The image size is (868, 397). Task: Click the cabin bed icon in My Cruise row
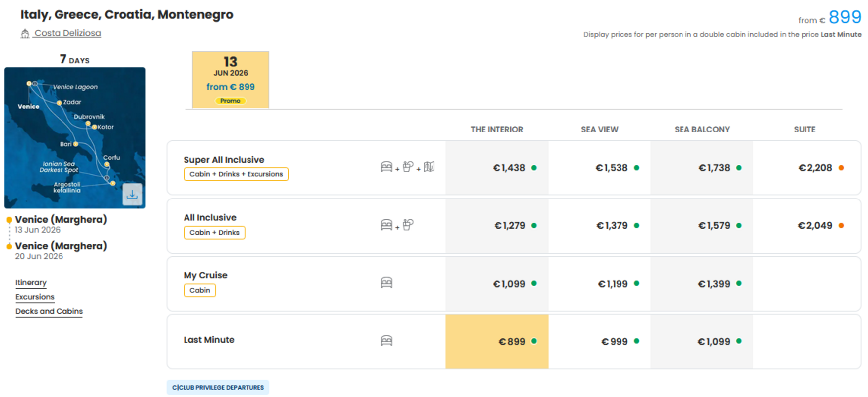[x=386, y=283]
